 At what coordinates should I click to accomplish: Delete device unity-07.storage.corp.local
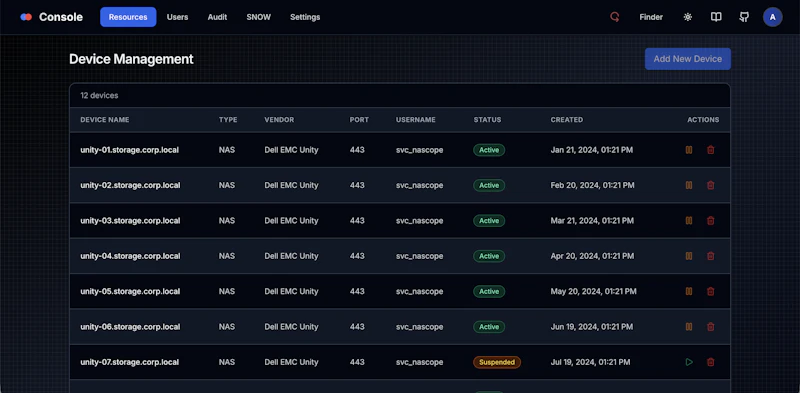(711, 362)
